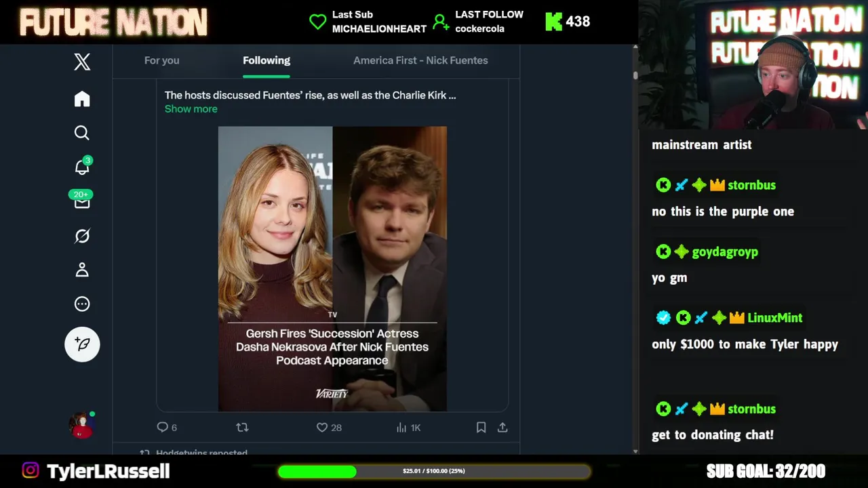
Task: Click the Kick logo next to 438
Action: 554,22
